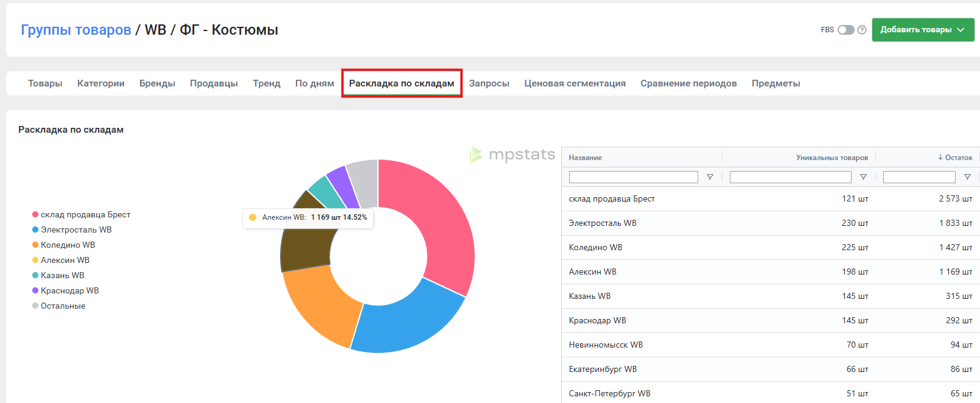Sort by the Название column header
Screen dimensions: 980x403
585,158
